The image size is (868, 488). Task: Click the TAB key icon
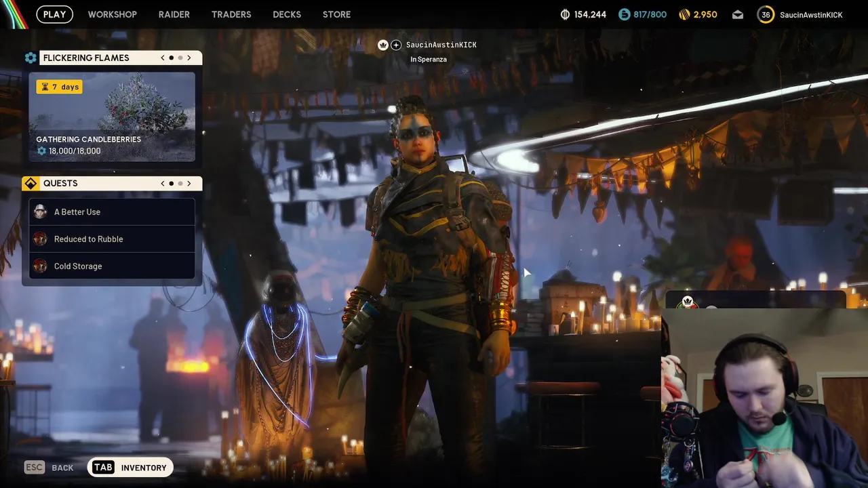tap(103, 467)
